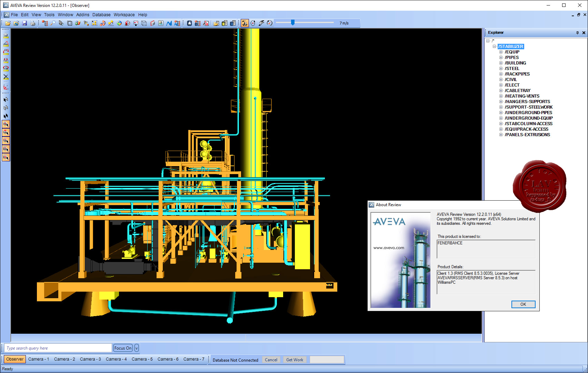Open the Workspace menu
The height and width of the screenshot is (373, 588).
point(124,15)
